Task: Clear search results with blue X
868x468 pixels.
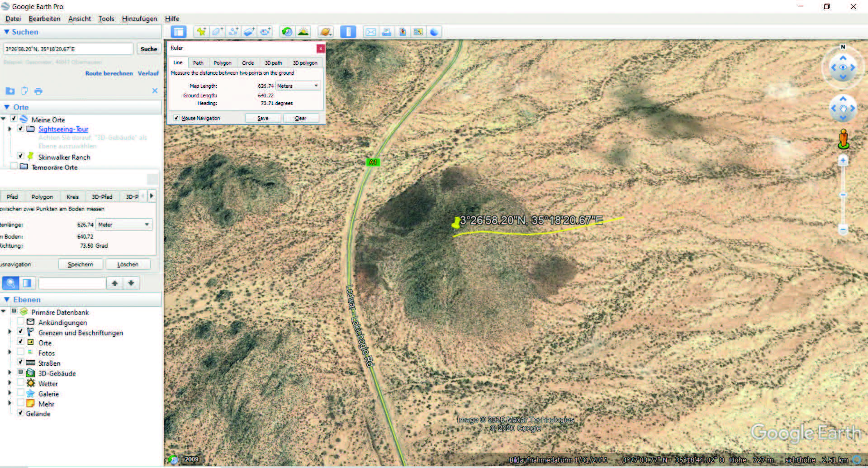Action: (155, 91)
